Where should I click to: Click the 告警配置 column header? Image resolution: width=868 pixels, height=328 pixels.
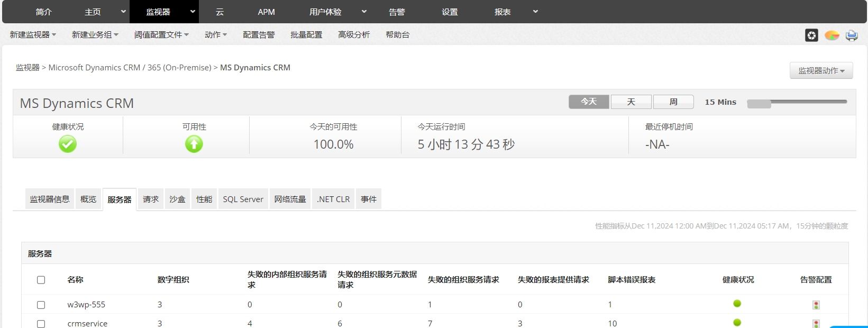816,280
